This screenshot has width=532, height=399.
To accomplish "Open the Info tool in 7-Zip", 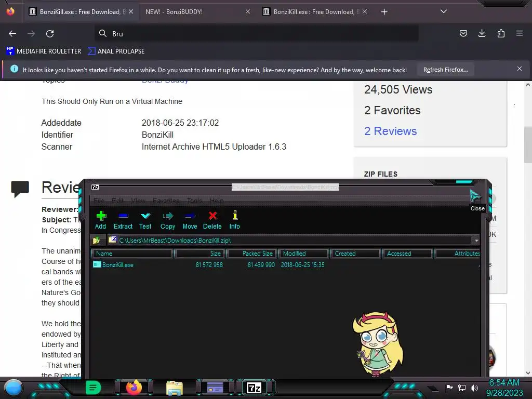I will (234, 220).
